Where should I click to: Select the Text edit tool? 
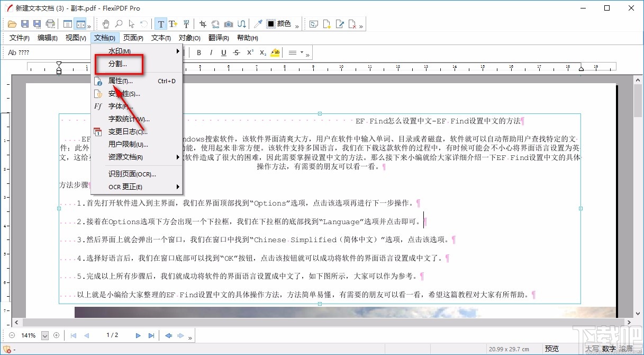(x=160, y=24)
